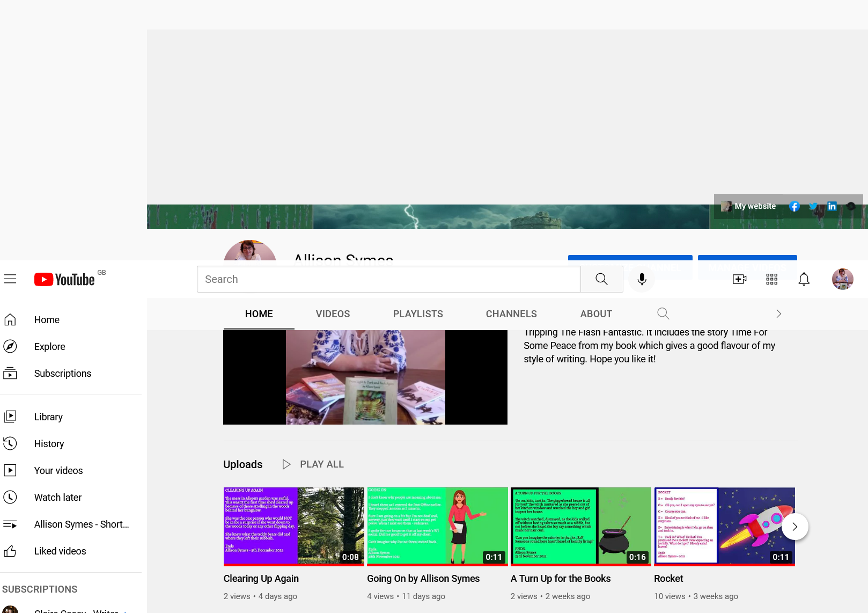Viewport: 868px width, 613px height.
Task: Click the YouTube logo
Action: [65, 280]
